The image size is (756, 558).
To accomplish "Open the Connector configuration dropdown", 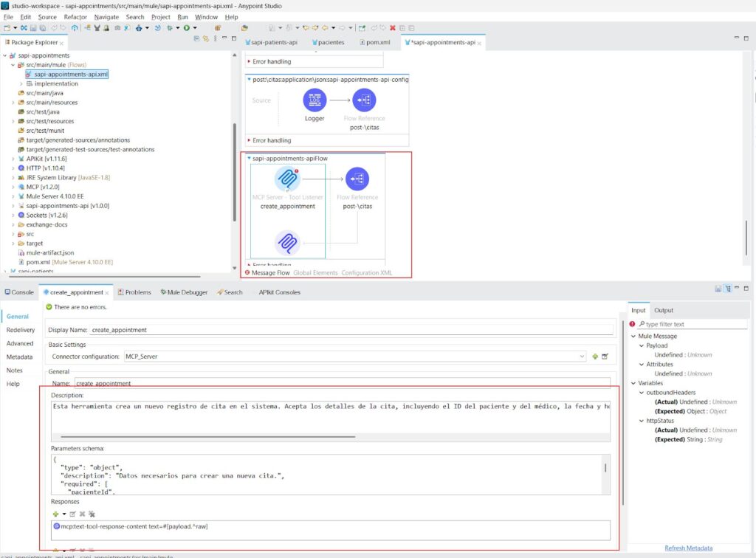I will coord(582,356).
